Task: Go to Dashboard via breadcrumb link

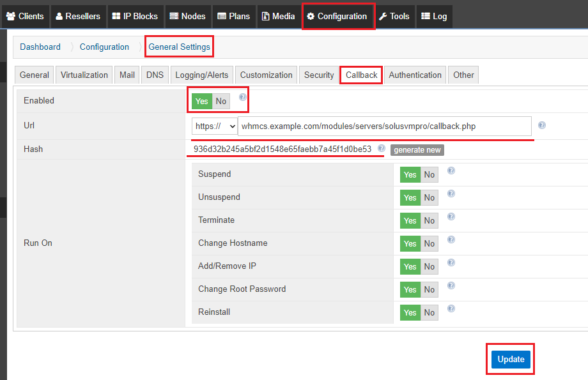Action: click(x=40, y=47)
